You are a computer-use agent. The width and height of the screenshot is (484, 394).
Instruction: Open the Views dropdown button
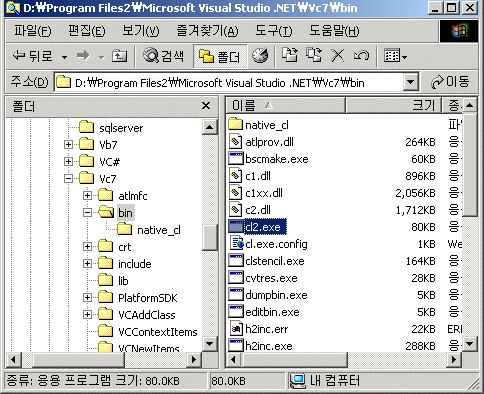395,56
